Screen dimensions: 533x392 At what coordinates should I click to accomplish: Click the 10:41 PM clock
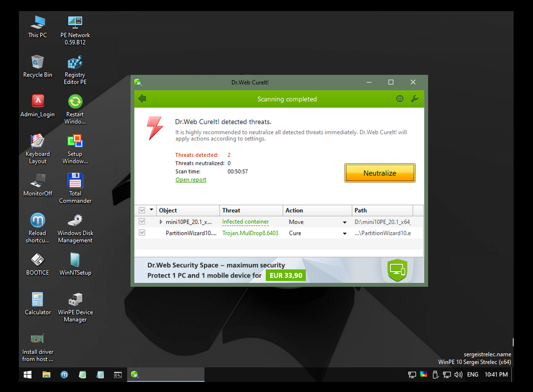pos(496,374)
